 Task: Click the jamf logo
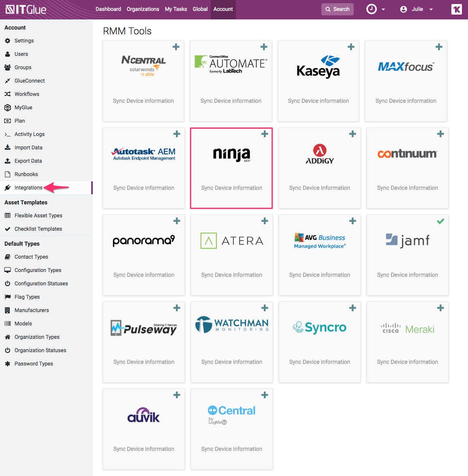[408, 241]
